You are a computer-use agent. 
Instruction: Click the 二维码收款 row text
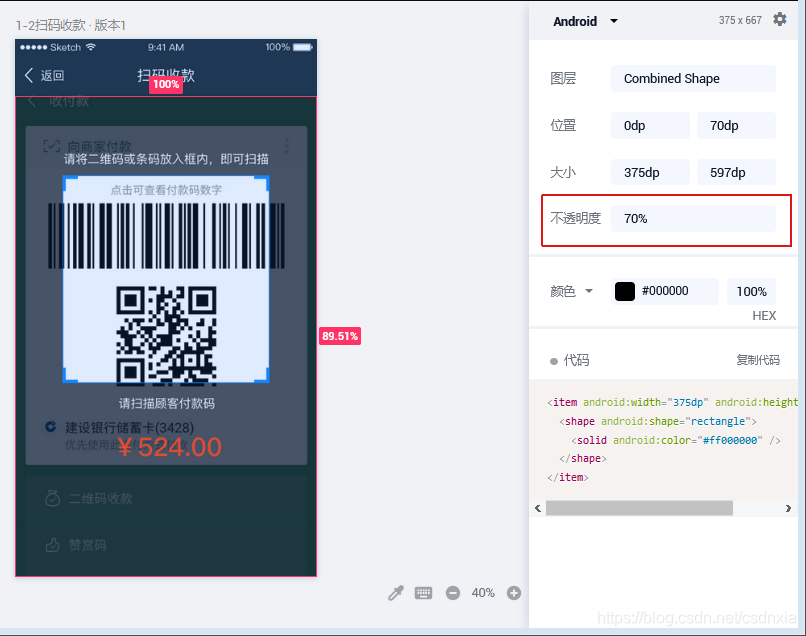click(101, 498)
